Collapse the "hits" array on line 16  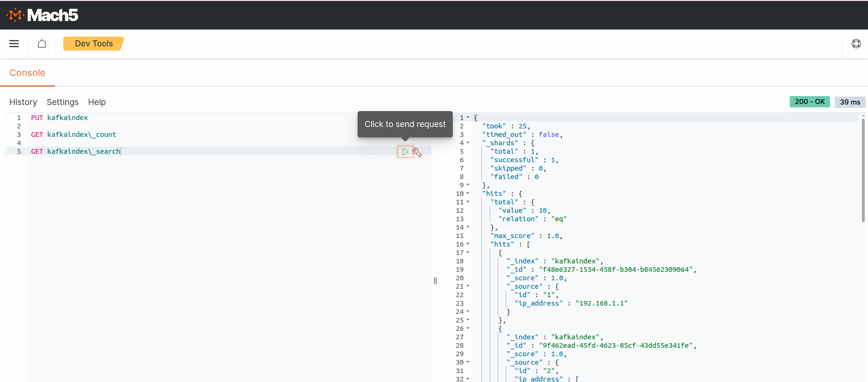point(468,244)
